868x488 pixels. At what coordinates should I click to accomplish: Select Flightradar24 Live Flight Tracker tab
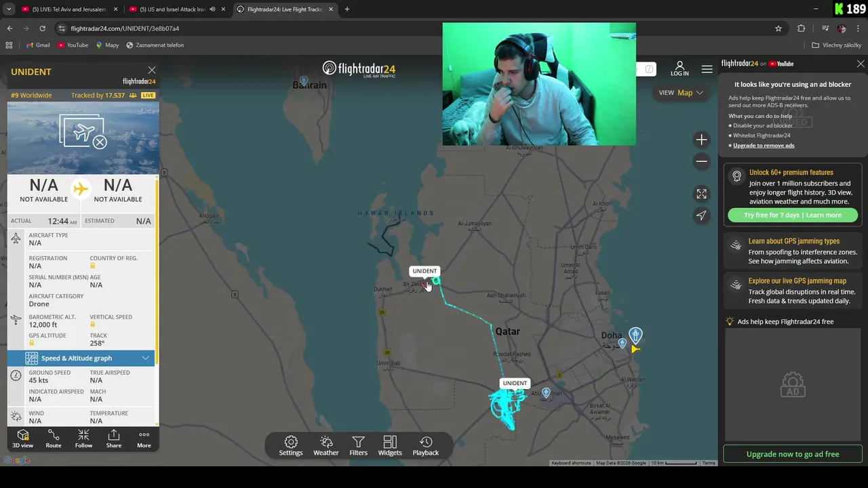(x=285, y=9)
